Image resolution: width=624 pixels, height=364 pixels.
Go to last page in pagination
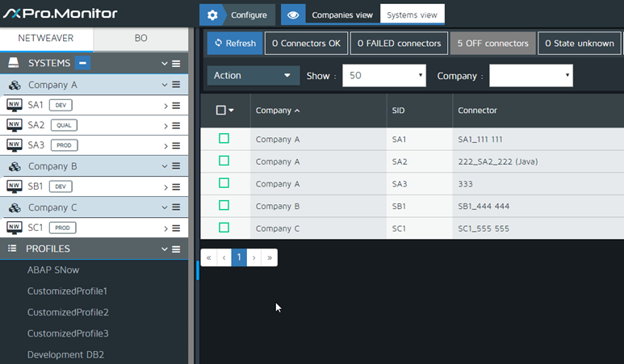tap(270, 257)
